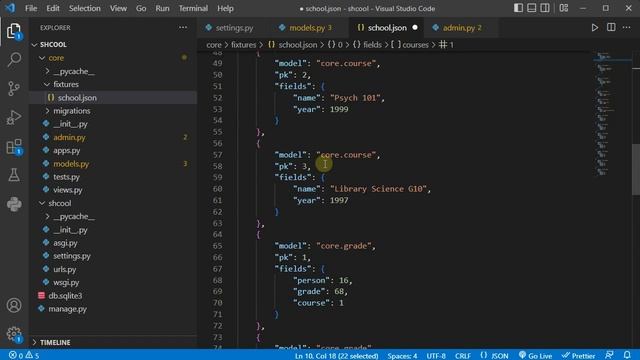Image resolution: width=640 pixels, height=360 pixels.
Task: Toggle Secondary Side Bar layout icon
Action: tap(544, 8)
